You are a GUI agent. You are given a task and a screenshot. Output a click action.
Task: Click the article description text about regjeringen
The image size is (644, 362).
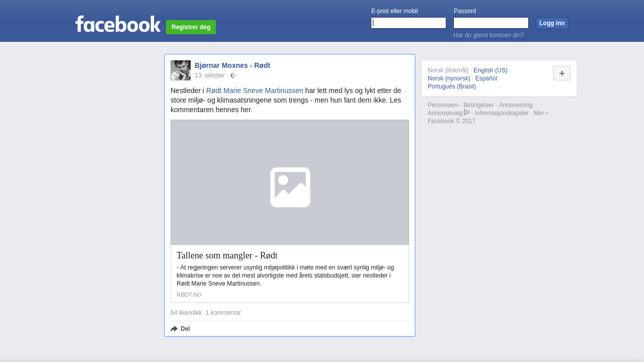(285, 276)
